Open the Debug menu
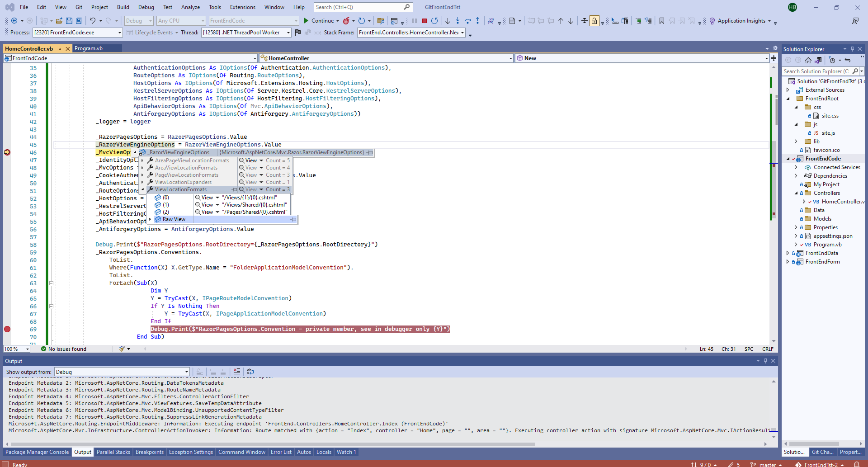 click(146, 7)
